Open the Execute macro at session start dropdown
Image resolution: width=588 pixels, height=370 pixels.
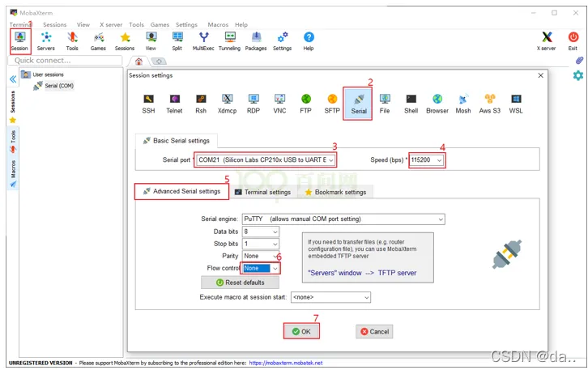point(330,297)
